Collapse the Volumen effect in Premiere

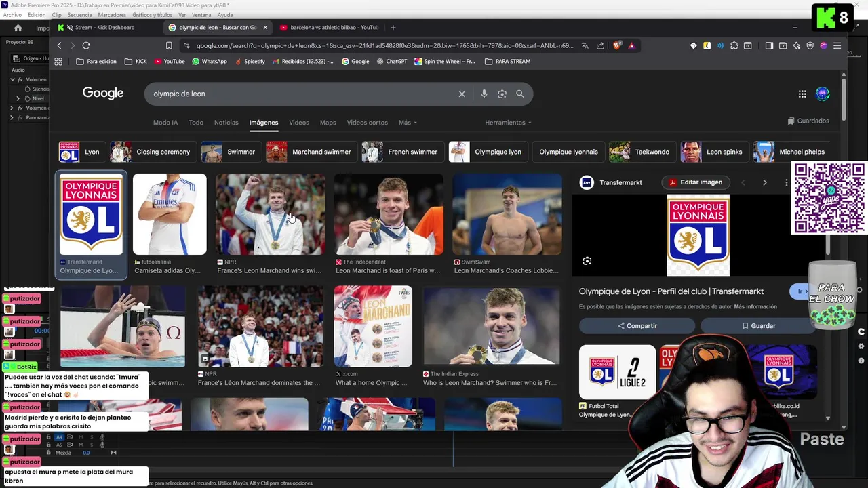tap(12, 79)
